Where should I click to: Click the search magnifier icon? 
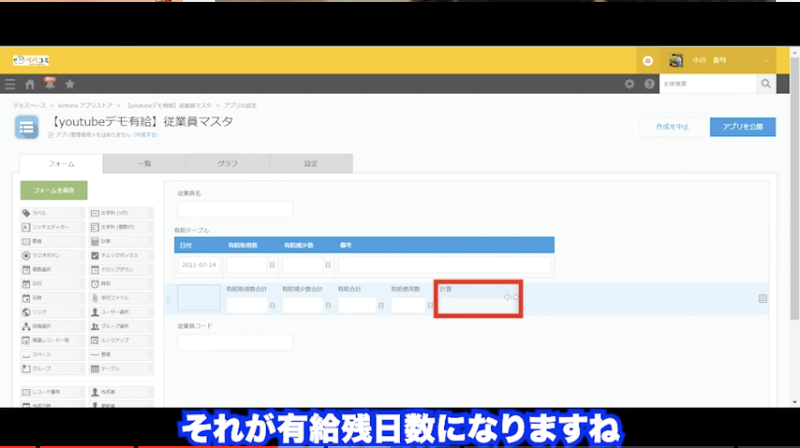[x=766, y=85]
